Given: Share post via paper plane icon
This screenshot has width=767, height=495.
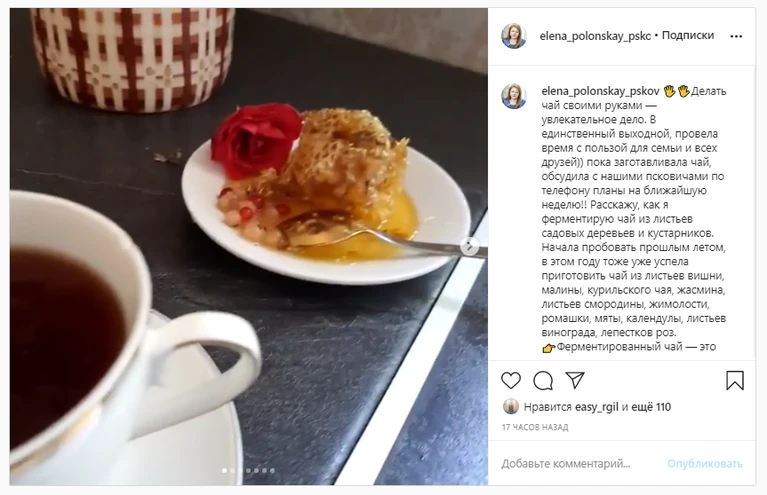Looking at the screenshot, I should pyautogui.click(x=575, y=380).
